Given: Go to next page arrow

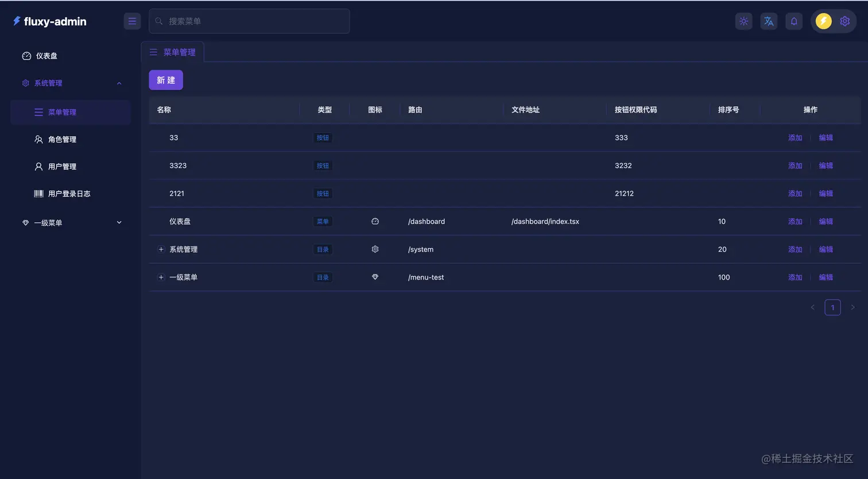Looking at the screenshot, I should (x=852, y=307).
